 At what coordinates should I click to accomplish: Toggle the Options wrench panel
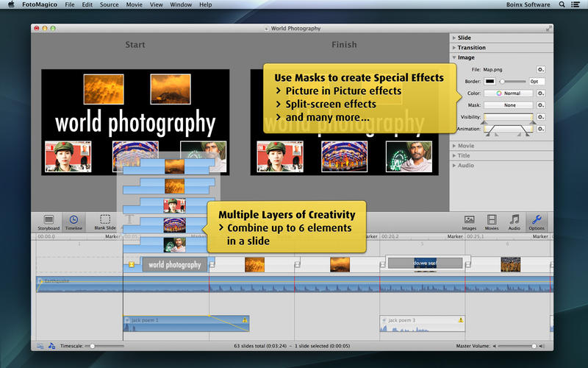pos(537,222)
